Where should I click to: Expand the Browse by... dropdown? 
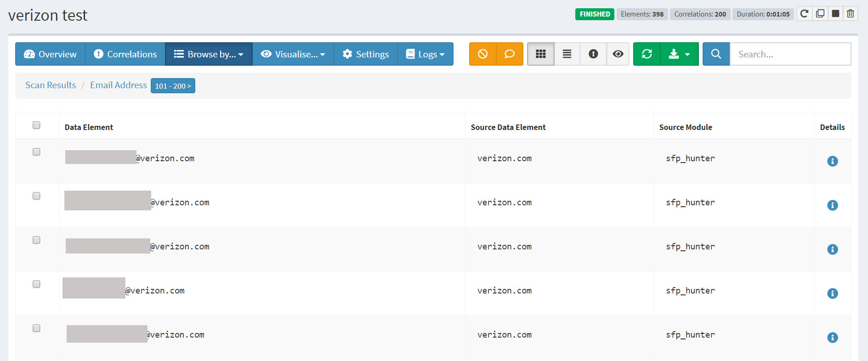209,54
